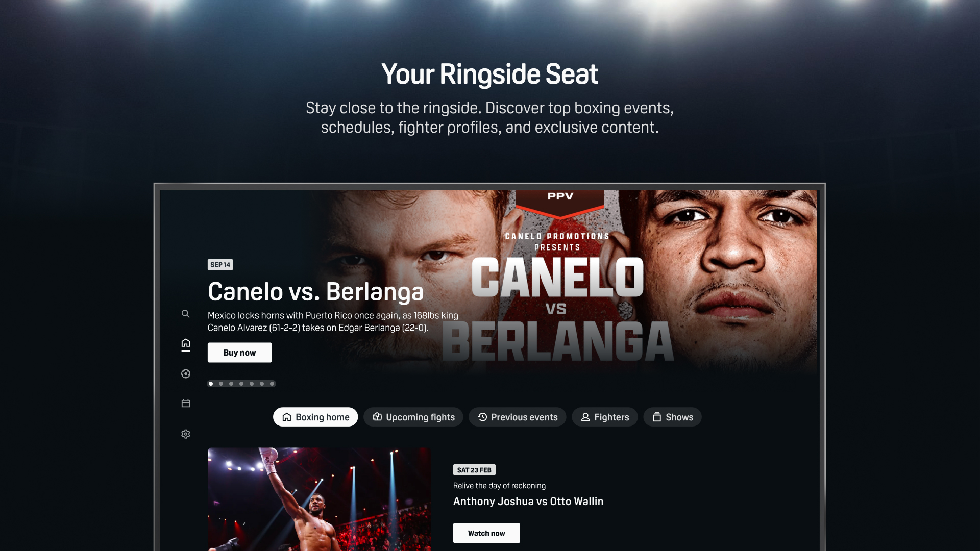Click the clock icon on Previous events
Image resolution: width=980 pixels, height=551 pixels.
click(x=482, y=417)
